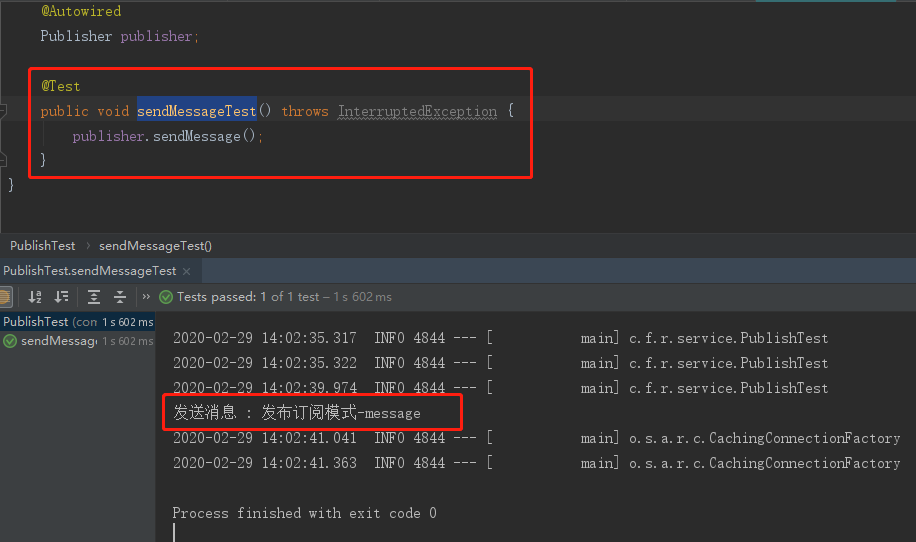Select sendMessage test result in tree

[x=58, y=341]
